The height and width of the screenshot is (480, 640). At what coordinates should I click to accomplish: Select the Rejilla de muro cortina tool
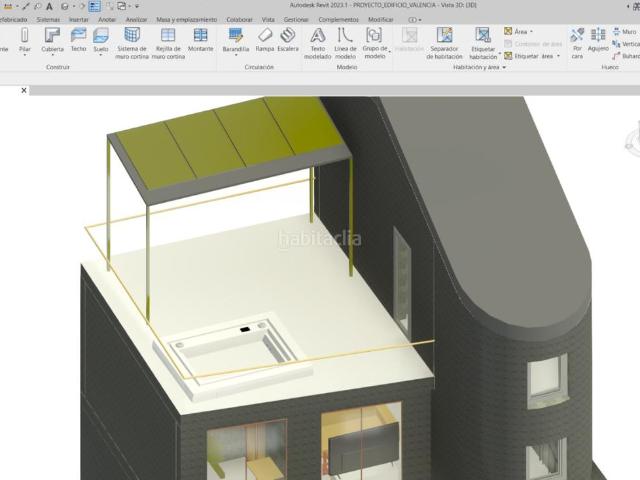(168, 40)
